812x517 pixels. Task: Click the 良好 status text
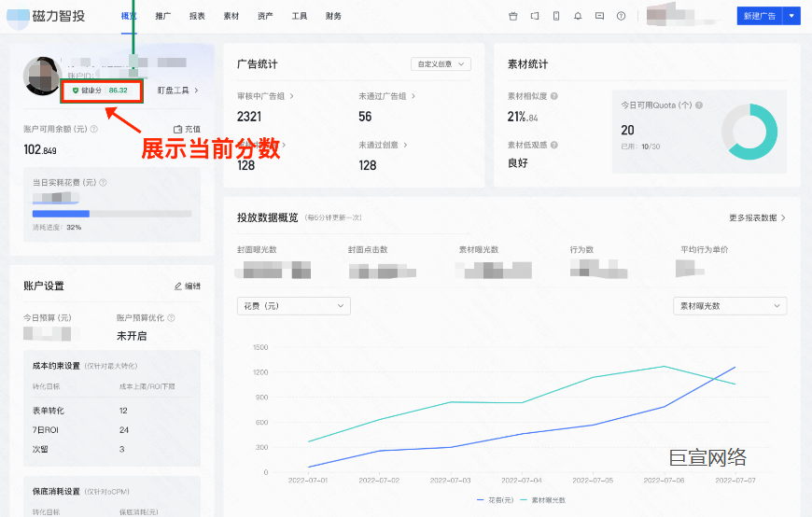tap(518, 162)
